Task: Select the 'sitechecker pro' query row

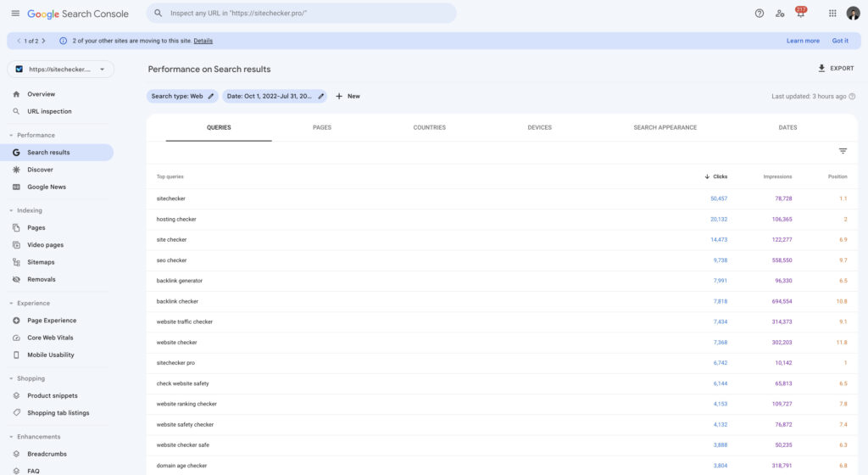Action: click(502, 363)
